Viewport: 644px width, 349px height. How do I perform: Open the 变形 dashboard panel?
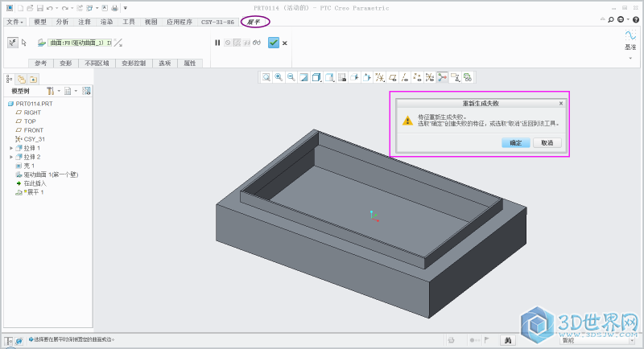tap(66, 64)
